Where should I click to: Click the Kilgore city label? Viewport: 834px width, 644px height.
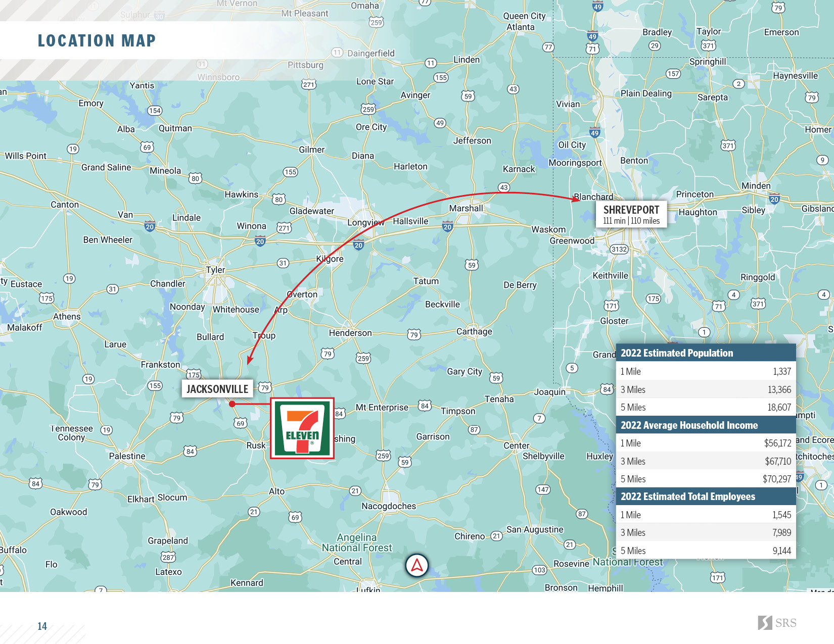330,259
